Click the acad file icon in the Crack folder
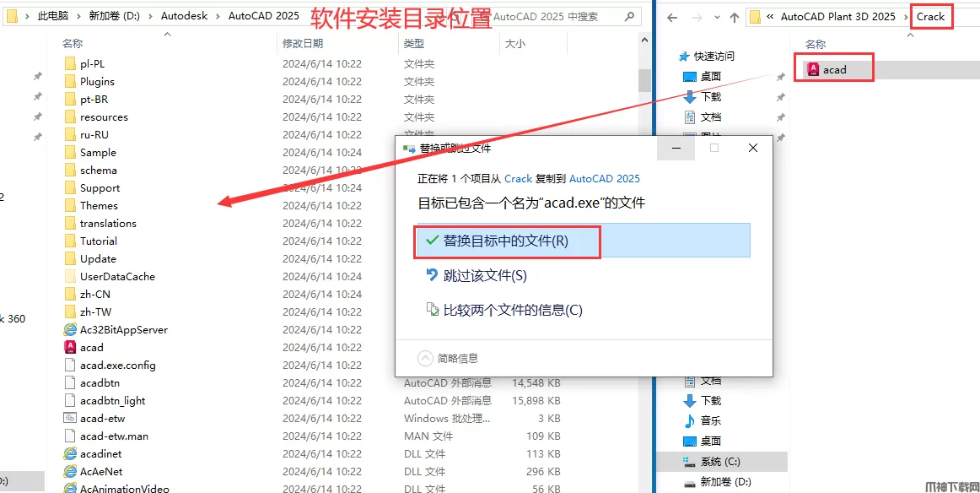The image size is (980, 493). tap(813, 69)
